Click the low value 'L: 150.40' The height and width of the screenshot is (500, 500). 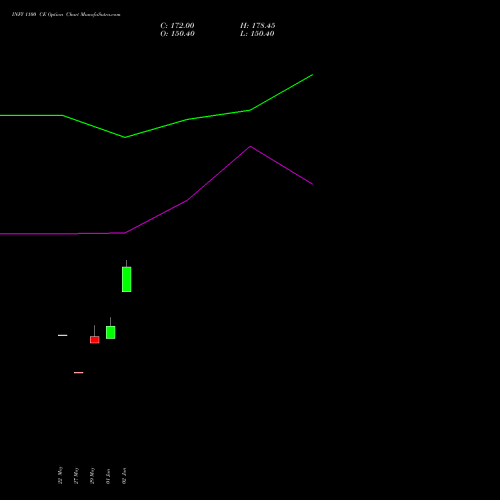(x=257, y=34)
